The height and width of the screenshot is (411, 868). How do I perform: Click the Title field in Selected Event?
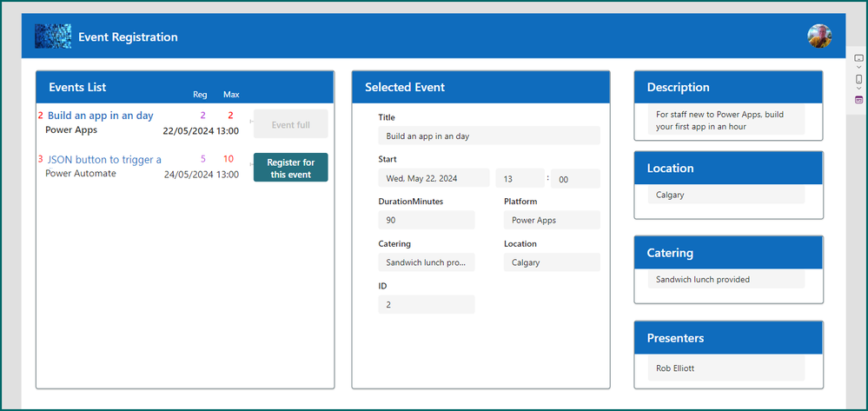coord(489,136)
